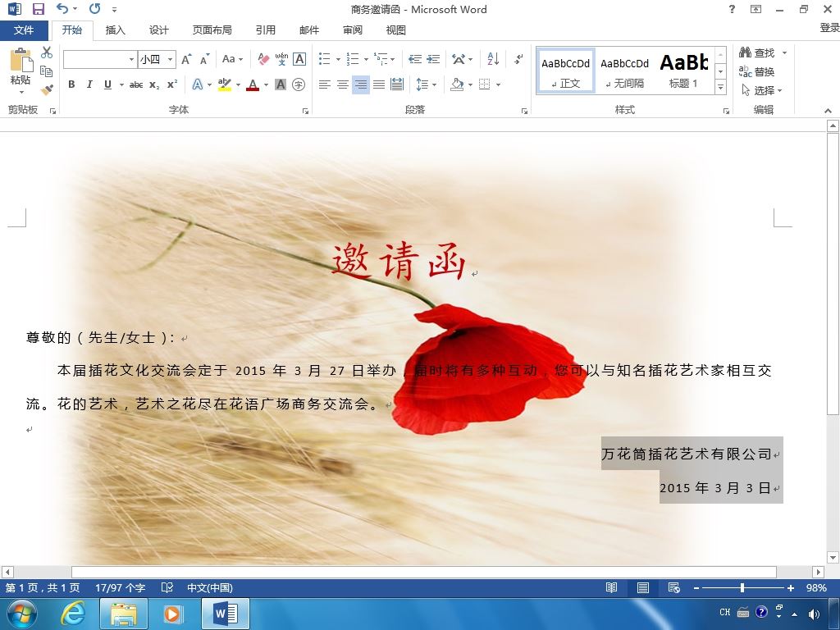This screenshot has width=840, height=630.
Task: Toggle right alignment of paragraph
Action: (361, 84)
